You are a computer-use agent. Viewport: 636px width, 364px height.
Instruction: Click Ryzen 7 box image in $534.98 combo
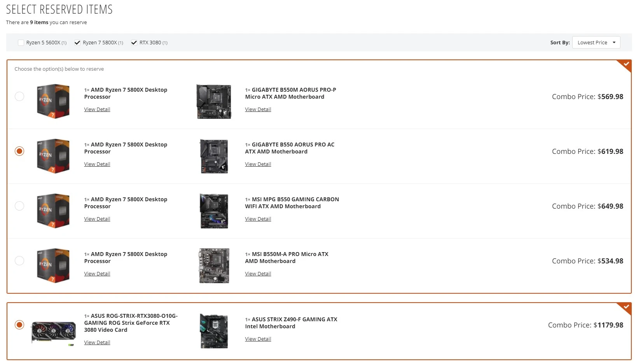tap(53, 265)
